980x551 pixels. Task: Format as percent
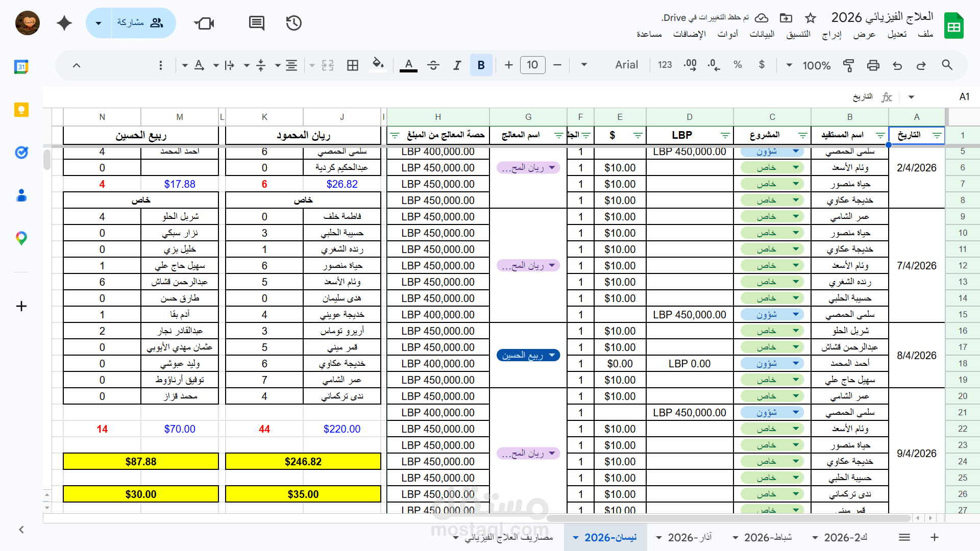[738, 65]
